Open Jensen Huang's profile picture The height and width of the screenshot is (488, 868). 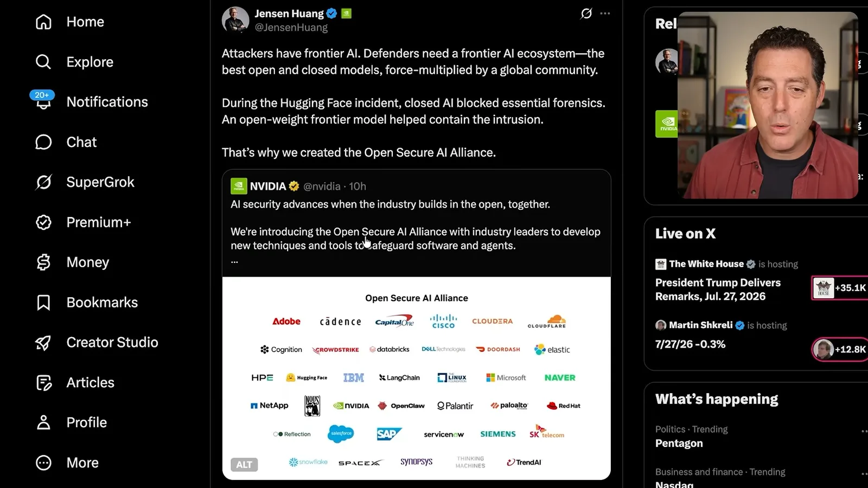click(235, 20)
